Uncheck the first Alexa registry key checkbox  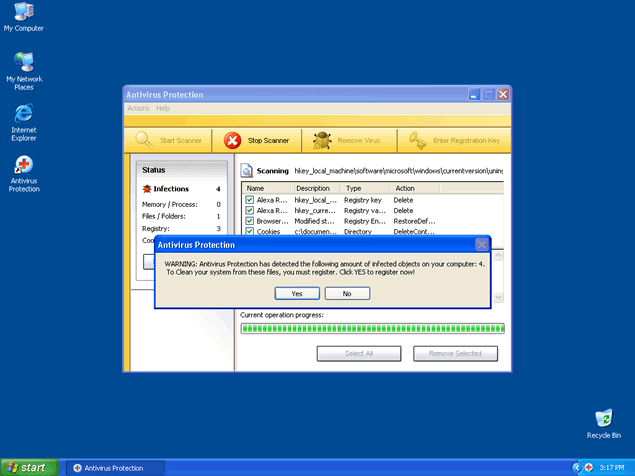(250, 199)
